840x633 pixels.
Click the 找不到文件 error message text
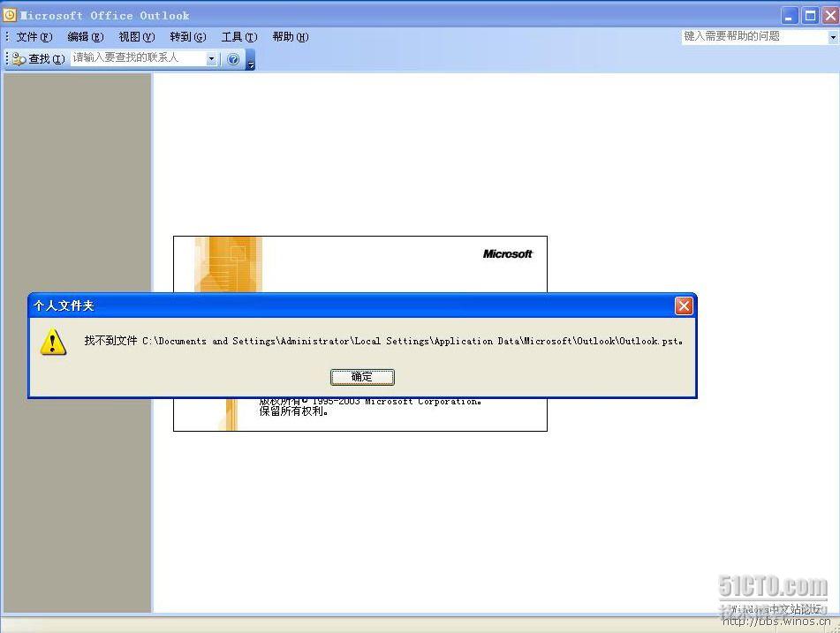click(383, 341)
